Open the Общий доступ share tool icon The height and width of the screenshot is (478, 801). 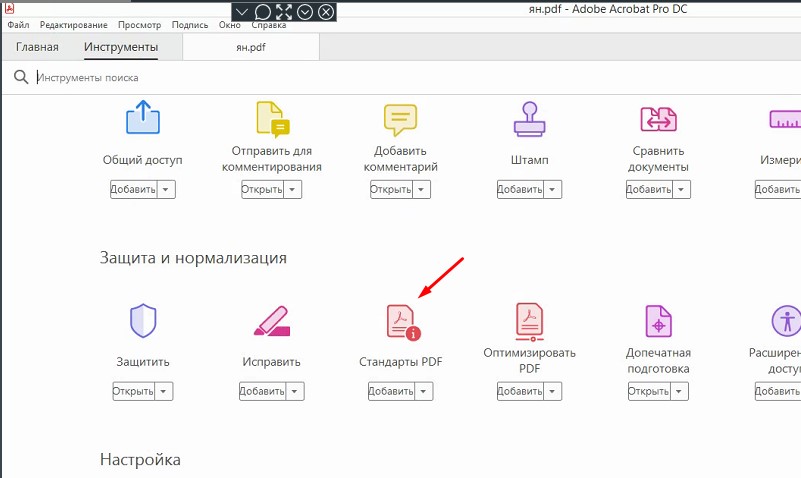pyautogui.click(x=143, y=117)
